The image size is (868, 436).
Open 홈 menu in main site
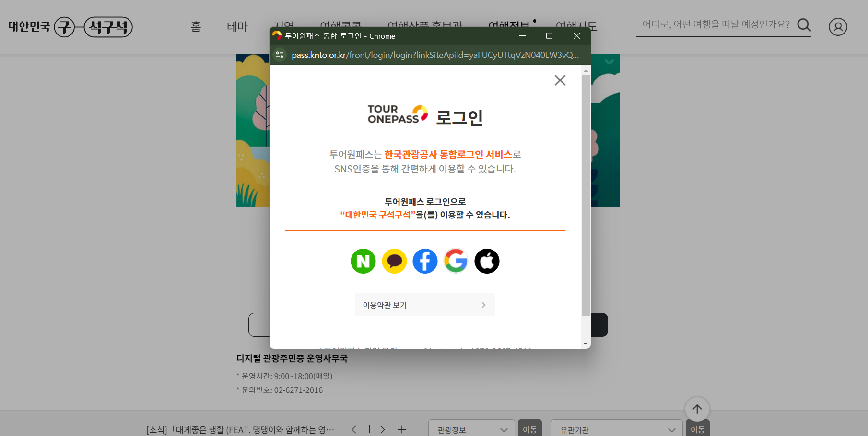click(x=196, y=27)
